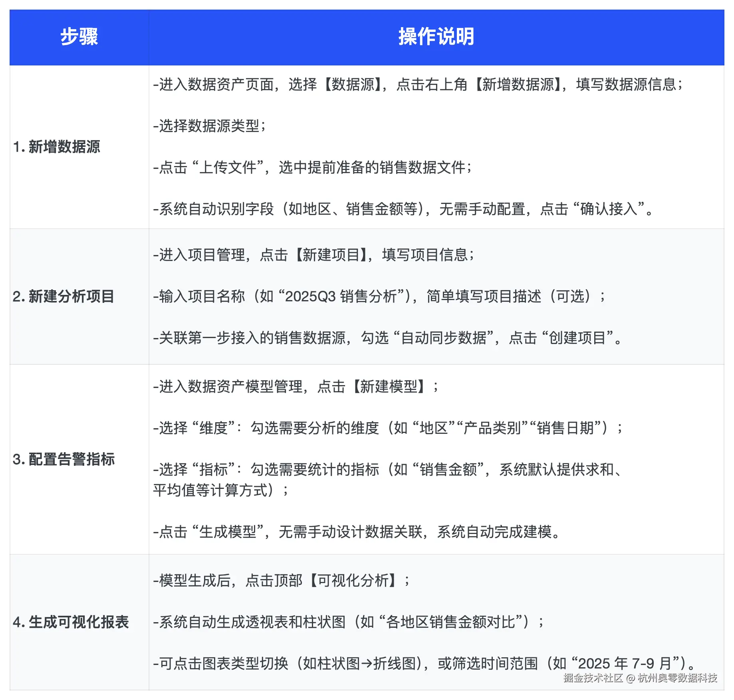The image size is (734, 700).
Task: Click the "2025 年 7-9 月" time range text
Action: click(x=623, y=662)
